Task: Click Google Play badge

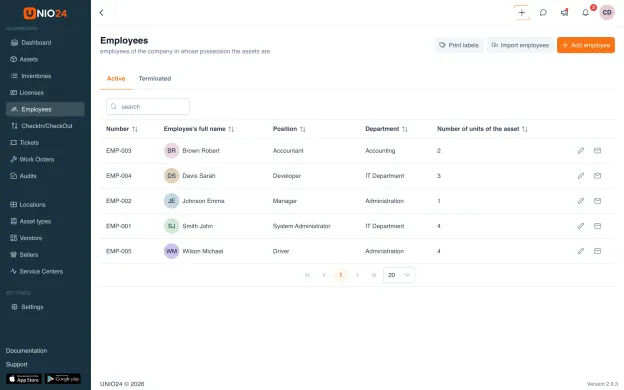Action: (x=63, y=379)
